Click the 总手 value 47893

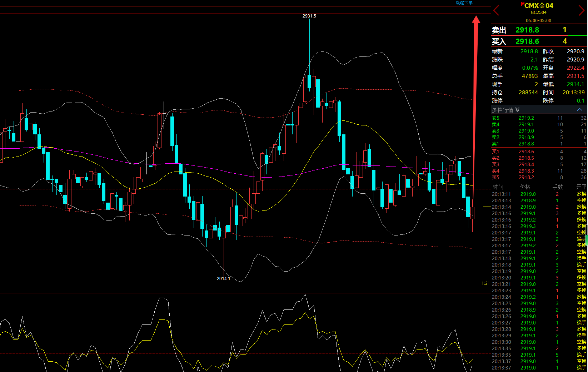point(530,76)
